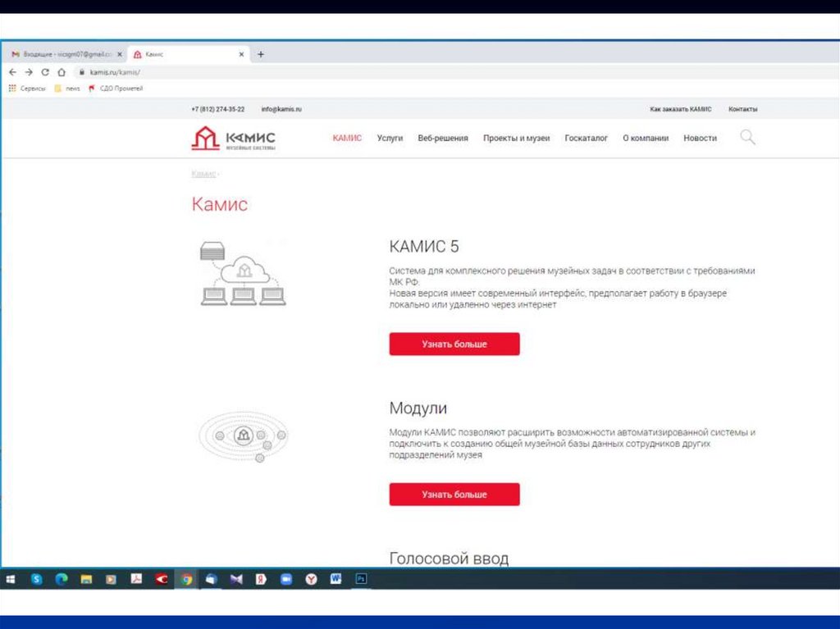Viewport: 840px width, 629px height.
Task: Click the Модули heading
Action: (418, 408)
